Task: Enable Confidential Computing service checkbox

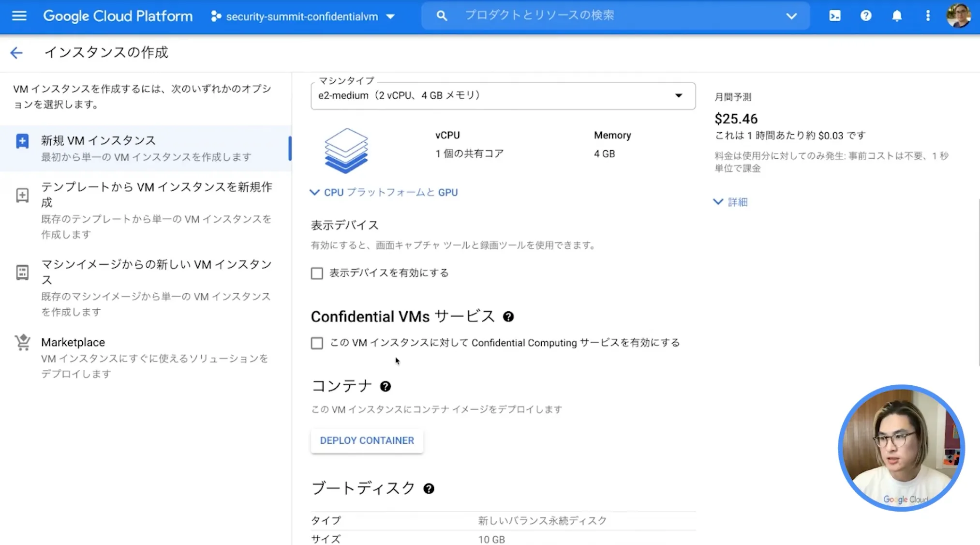Action: (317, 343)
